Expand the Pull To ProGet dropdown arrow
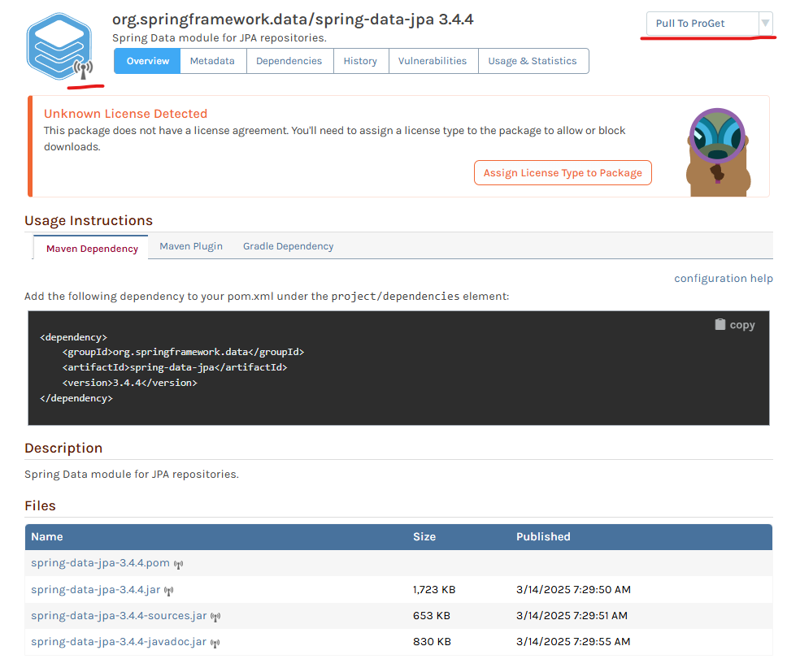This screenshot has width=787, height=672. (765, 23)
